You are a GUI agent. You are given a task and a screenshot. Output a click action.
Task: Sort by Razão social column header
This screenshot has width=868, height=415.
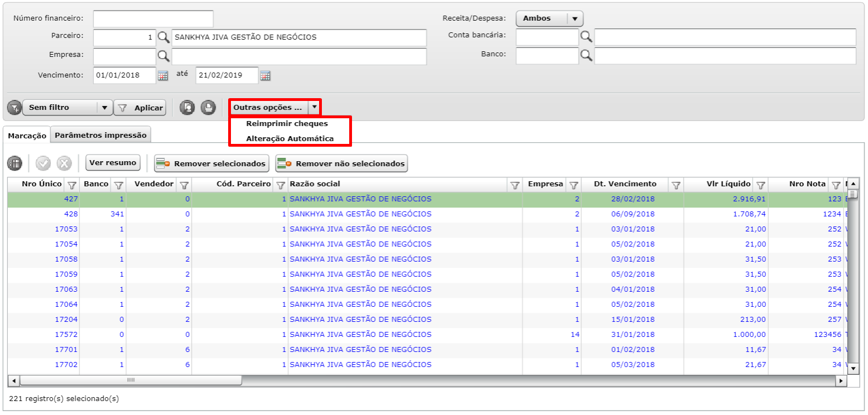(x=315, y=184)
